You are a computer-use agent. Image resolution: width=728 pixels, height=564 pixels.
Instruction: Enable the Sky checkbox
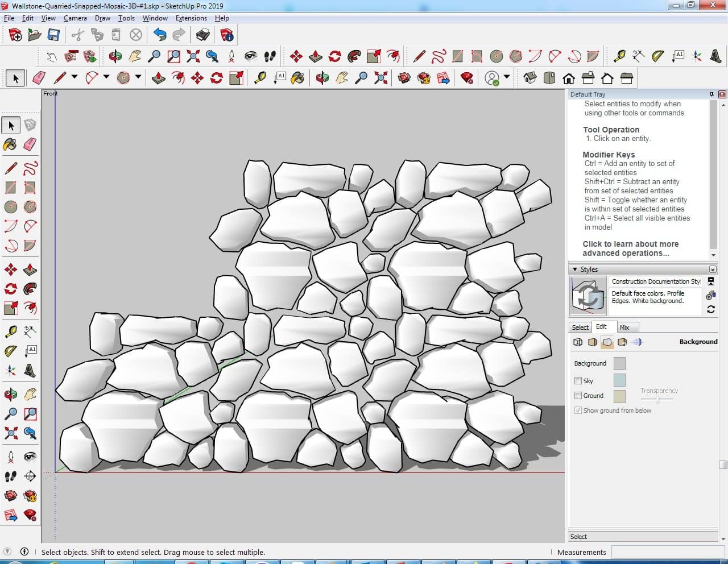pos(578,381)
